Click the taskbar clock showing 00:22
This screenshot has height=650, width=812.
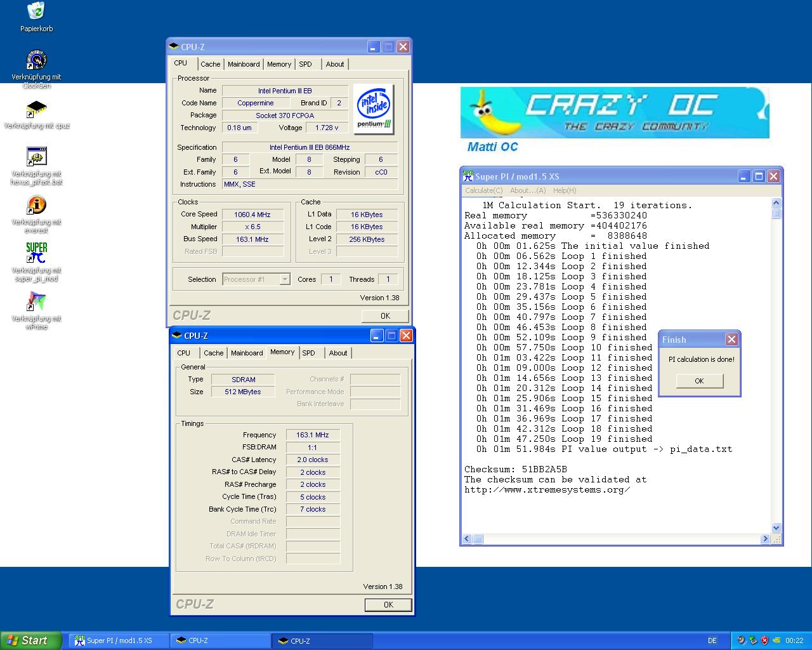[794, 640]
